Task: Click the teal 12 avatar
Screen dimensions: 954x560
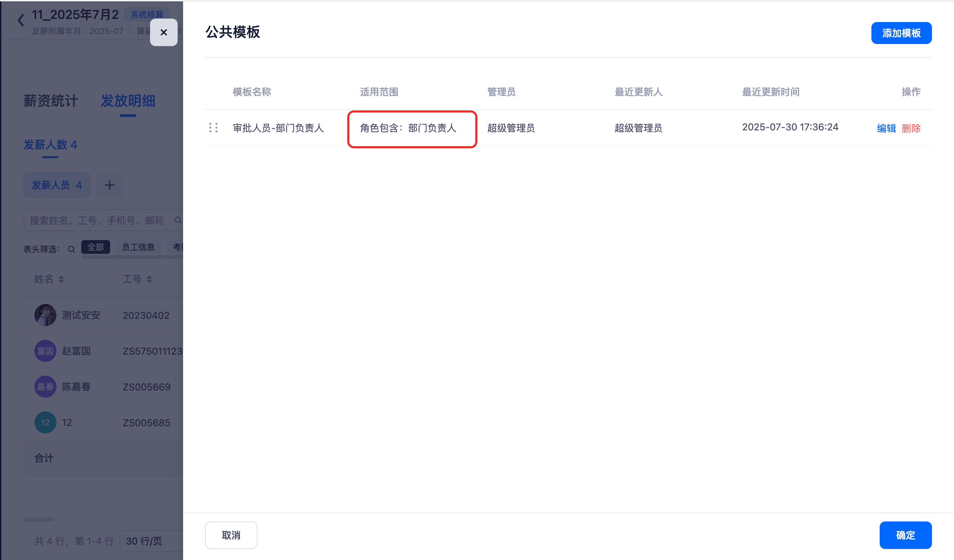Action: point(45,422)
